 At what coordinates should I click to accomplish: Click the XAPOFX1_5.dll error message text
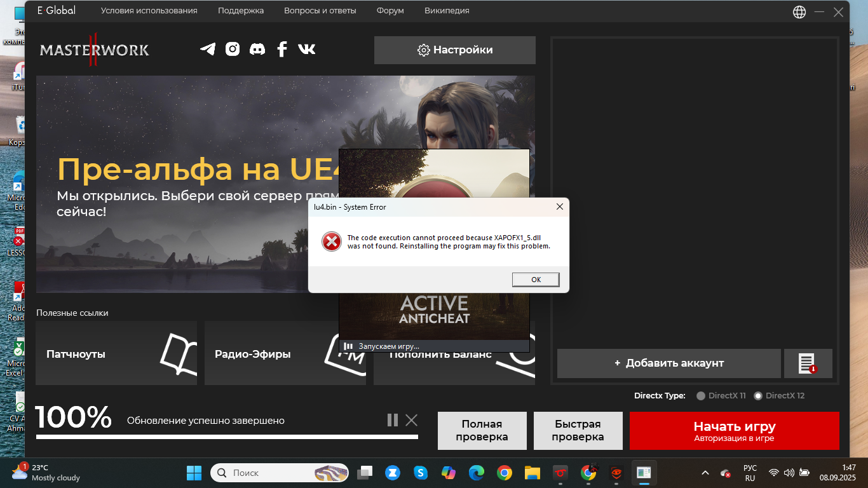tap(449, 242)
